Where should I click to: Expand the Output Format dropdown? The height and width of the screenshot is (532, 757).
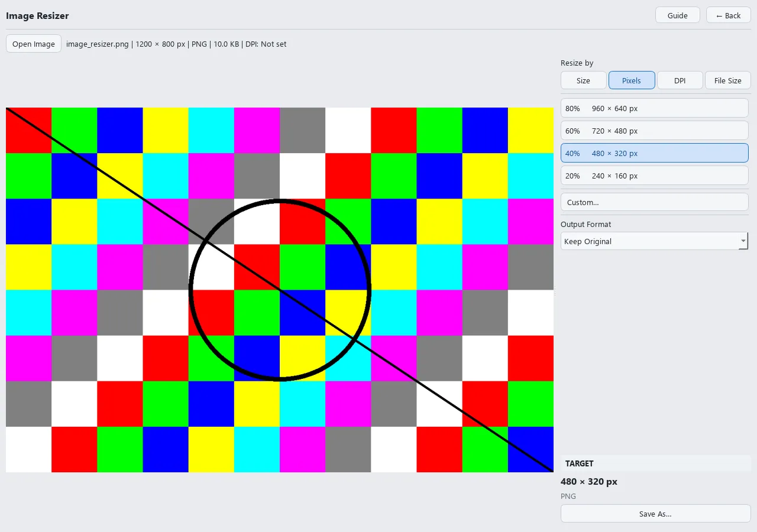click(655, 241)
